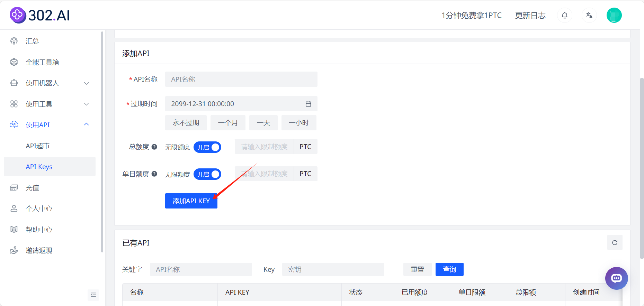Set expiry to 永不过期
This screenshot has height=306, width=644.
point(186,123)
